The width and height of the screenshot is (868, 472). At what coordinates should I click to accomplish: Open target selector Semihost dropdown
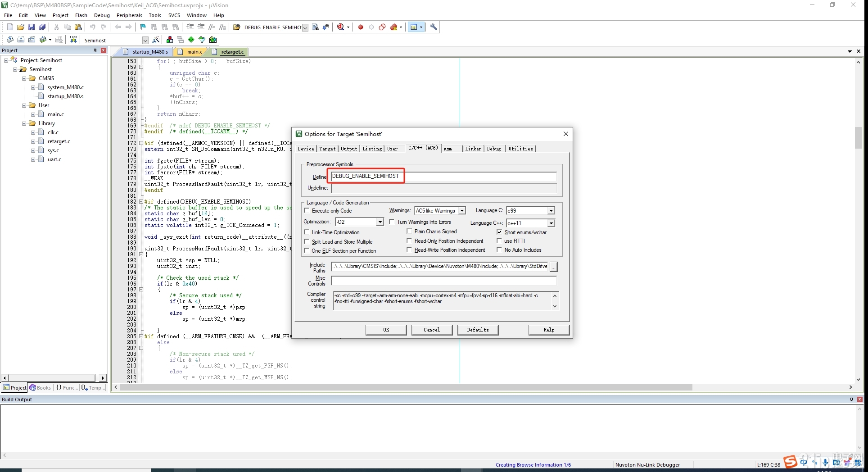(145, 40)
